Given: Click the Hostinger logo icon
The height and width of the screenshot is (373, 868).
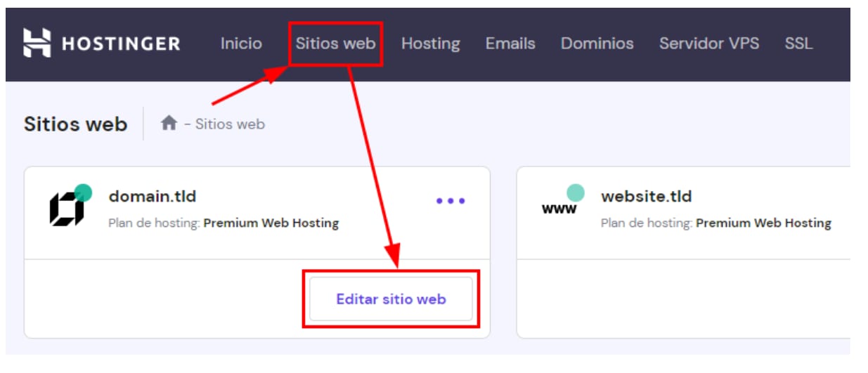Looking at the screenshot, I should click(37, 44).
